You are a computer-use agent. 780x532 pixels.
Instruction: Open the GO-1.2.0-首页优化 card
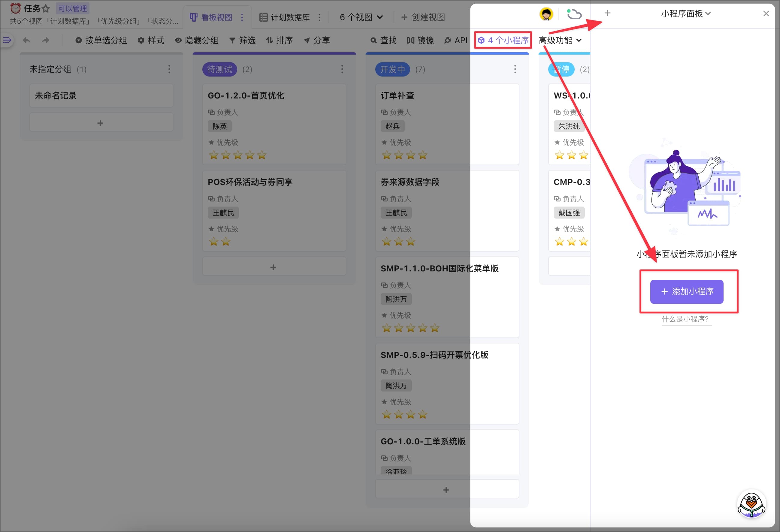246,96
